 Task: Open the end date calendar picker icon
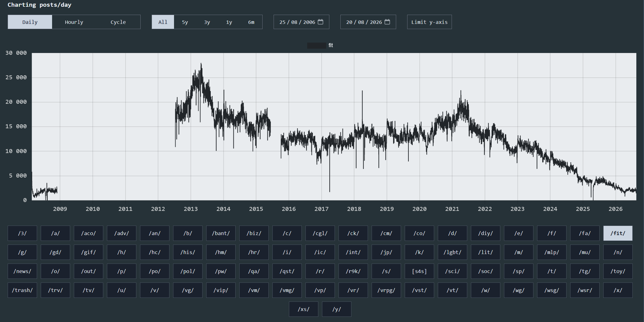click(387, 22)
